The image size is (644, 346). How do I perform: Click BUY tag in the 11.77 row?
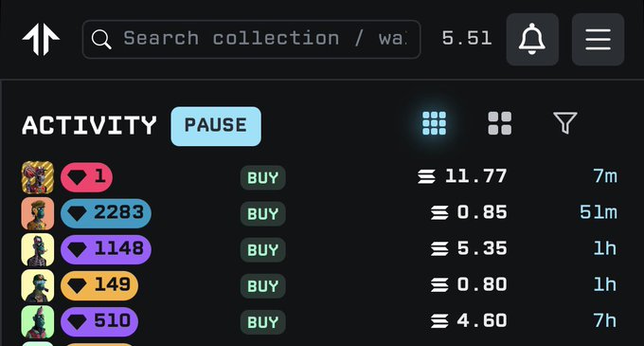263,177
